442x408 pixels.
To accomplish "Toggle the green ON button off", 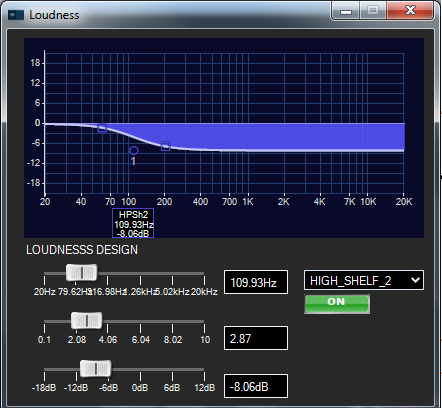I will point(337,304).
